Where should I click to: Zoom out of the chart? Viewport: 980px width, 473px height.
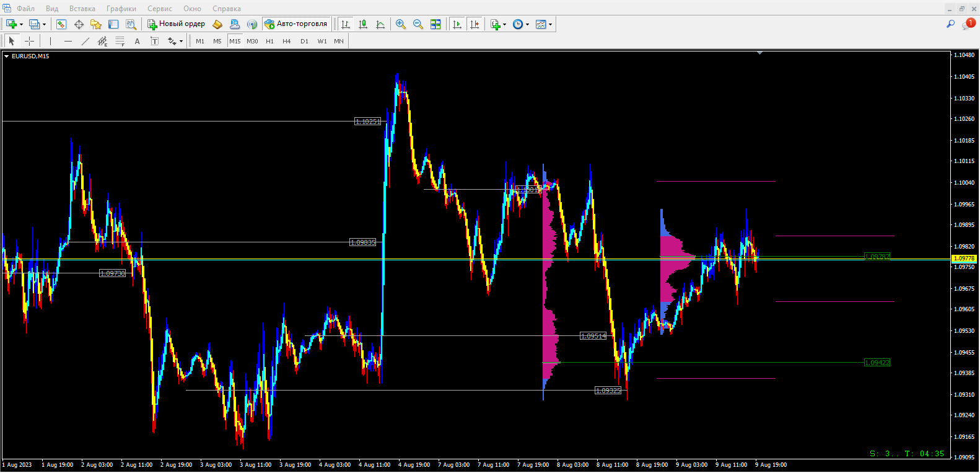click(x=418, y=24)
